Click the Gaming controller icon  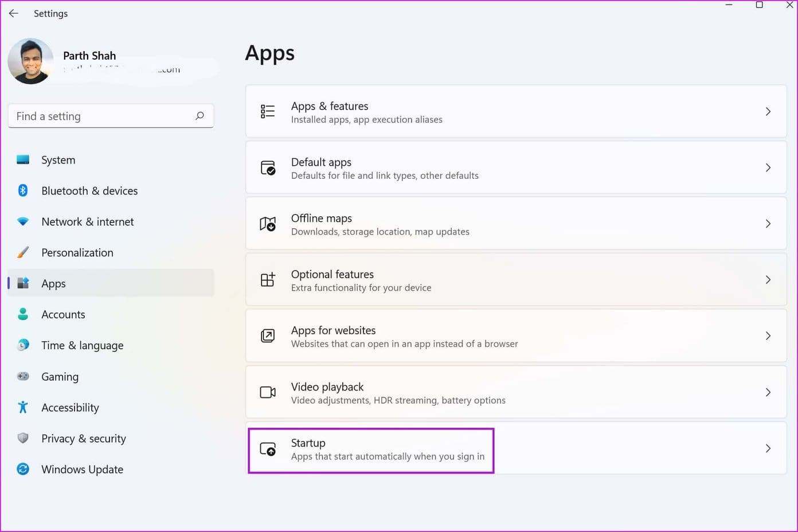pyautogui.click(x=23, y=377)
